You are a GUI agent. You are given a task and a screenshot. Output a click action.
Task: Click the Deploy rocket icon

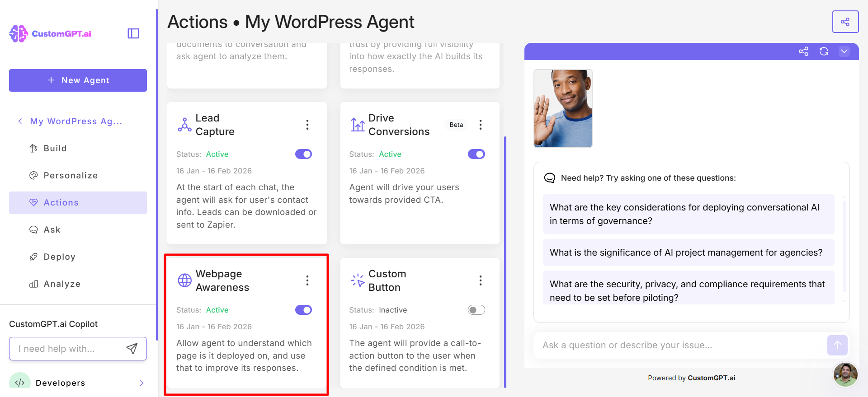(33, 257)
